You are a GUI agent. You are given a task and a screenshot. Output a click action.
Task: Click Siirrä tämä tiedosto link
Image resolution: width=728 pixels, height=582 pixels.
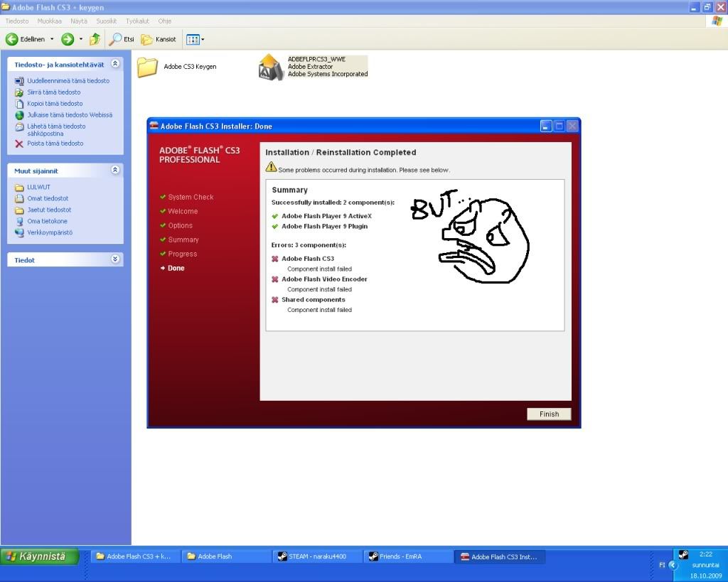(54, 92)
